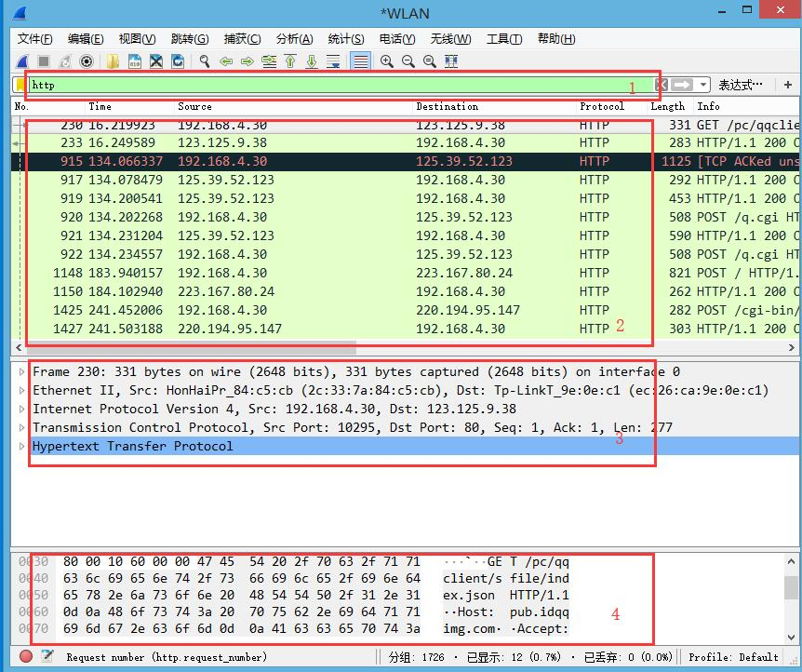Toggle auto-scroll during live capture
Screen dimensions: 802x672
[333, 62]
